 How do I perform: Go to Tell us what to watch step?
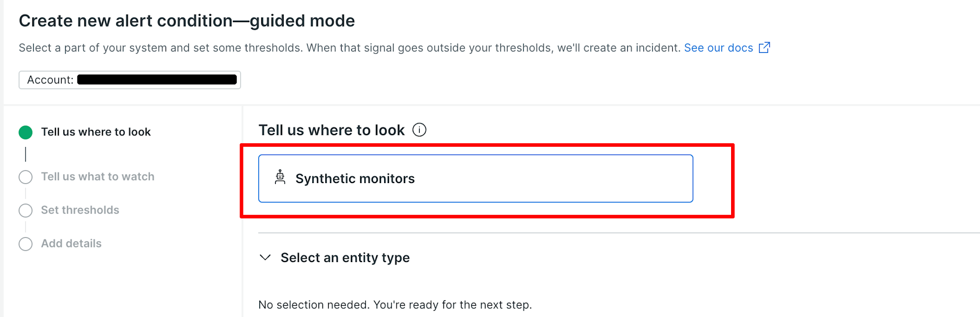[x=98, y=177]
